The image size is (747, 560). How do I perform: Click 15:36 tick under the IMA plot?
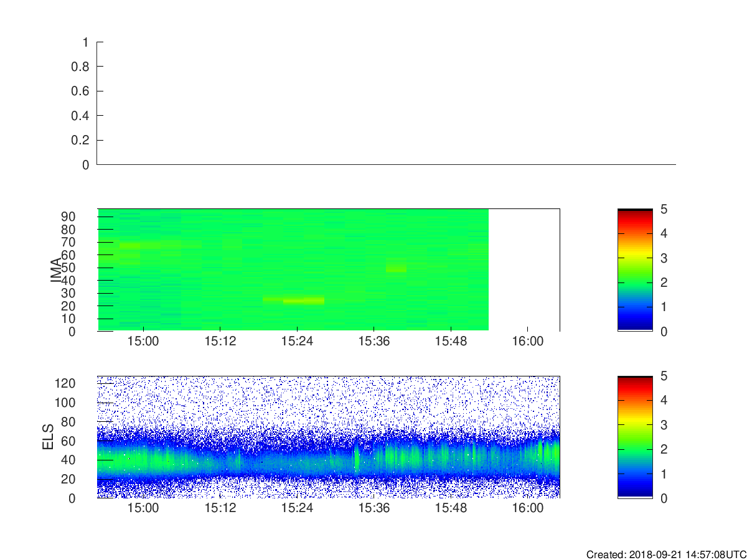click(x=374, y=342)
